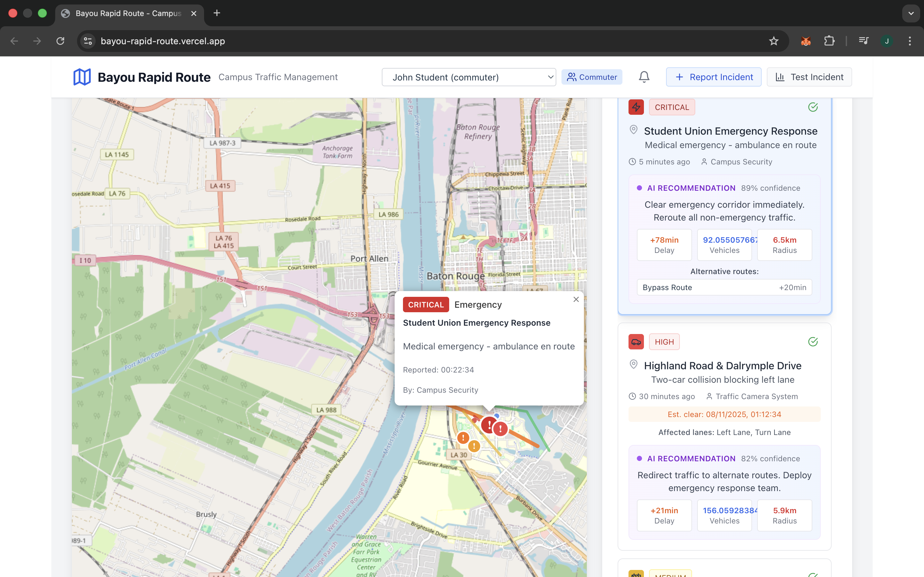924x577 pixels.
Task: Reload the page
Action: [x=60, y=41]
